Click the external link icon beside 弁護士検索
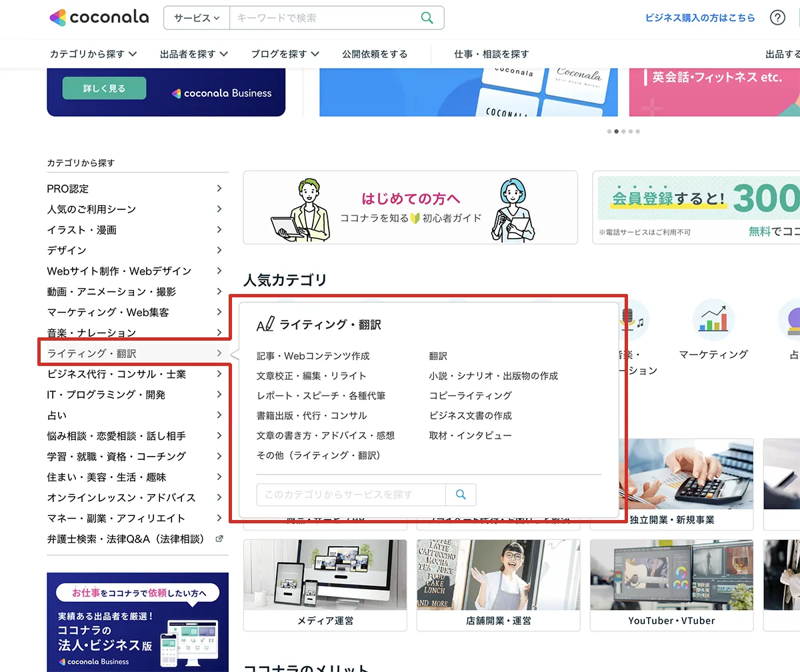The width and height of the screenshot is (800, 672). point(219,539)
